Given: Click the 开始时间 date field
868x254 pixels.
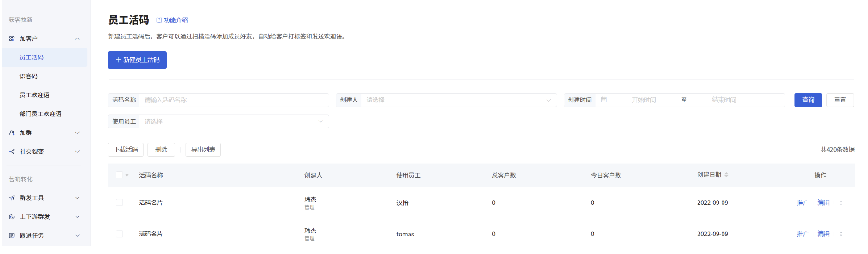Looking at the screenshot, I should [644, 100].
